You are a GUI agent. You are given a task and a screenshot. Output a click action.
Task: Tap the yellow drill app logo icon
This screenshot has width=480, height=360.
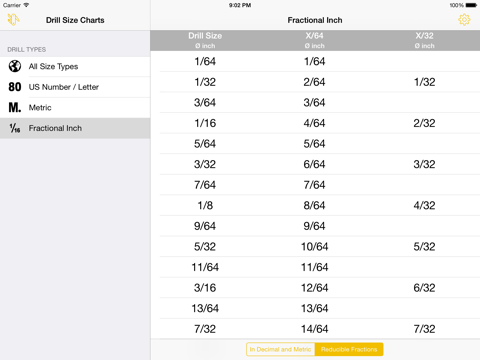click(x=13, y=20)
